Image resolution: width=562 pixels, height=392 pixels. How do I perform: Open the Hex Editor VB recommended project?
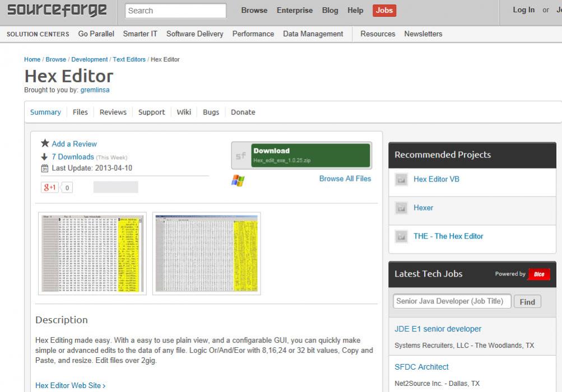click(436, 179)
